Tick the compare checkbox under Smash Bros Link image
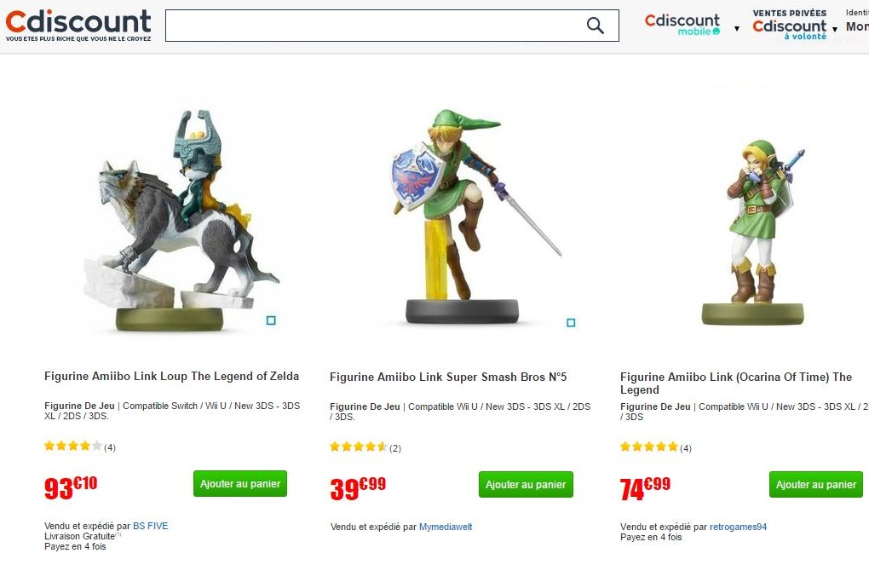Screen dimensions: 869x588 pos(571,322)
